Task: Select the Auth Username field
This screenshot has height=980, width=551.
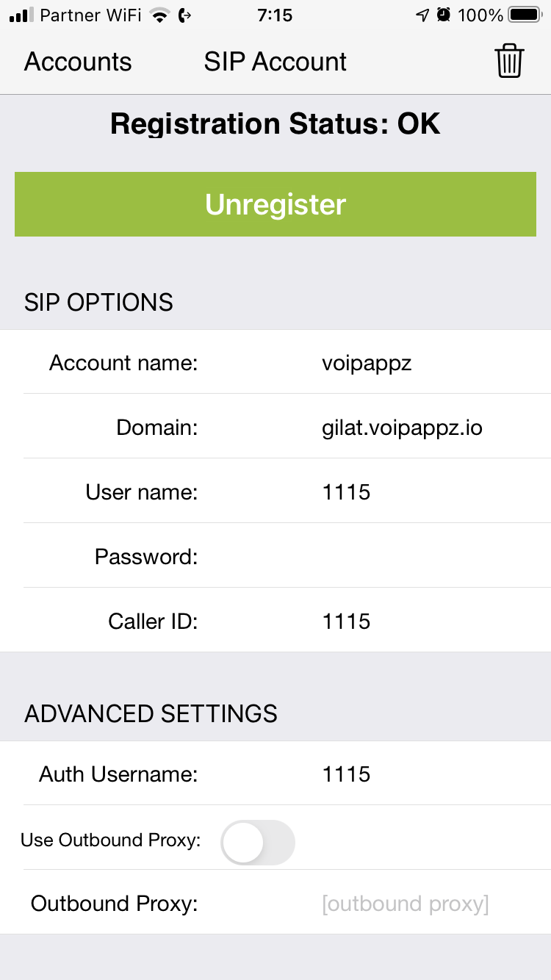Action: 429,774
